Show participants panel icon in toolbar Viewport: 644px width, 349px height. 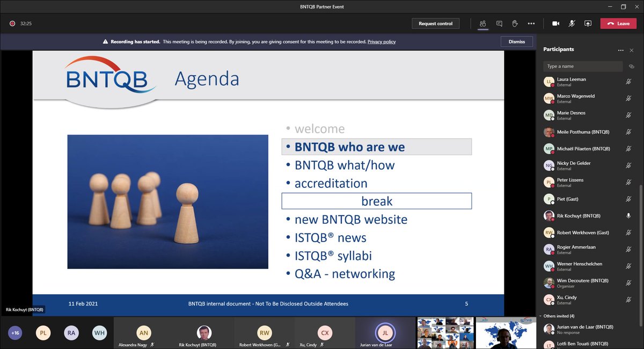(x=483, y=24)
